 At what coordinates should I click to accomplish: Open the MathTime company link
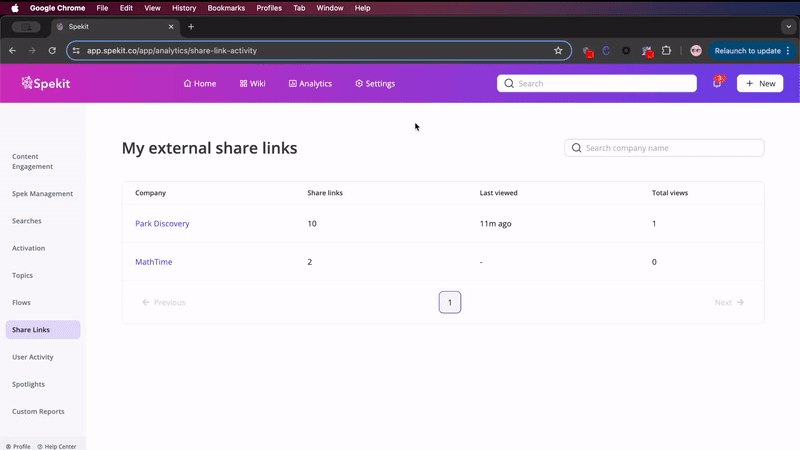tap(154, 262)
